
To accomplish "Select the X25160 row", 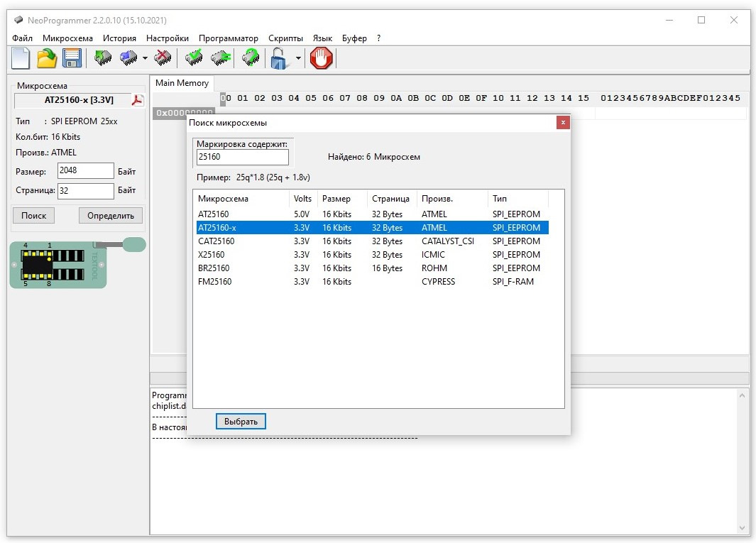I will click(x=372, y=255).
